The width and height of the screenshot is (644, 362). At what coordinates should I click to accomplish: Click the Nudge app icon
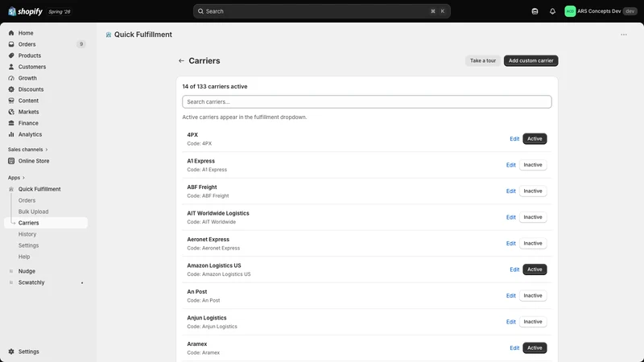click(11, 271)
